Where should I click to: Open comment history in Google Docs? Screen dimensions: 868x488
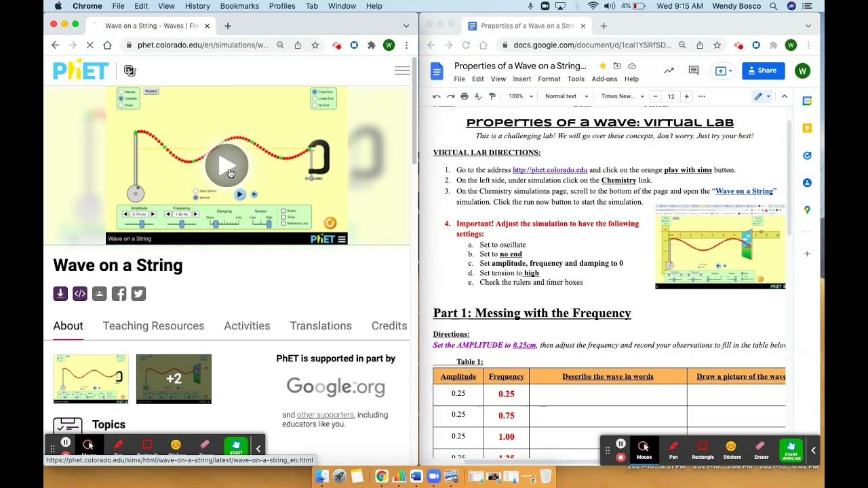click(694, 70)
